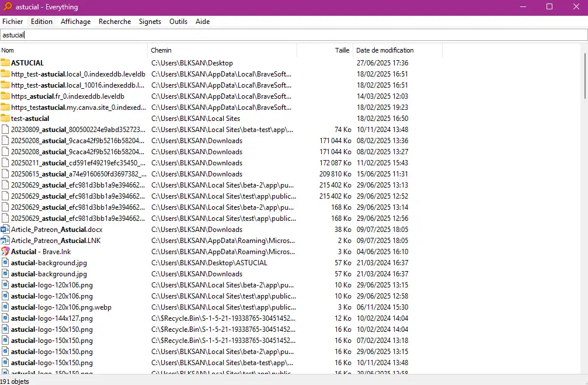Select Article_Patreon_Astucial.docx file name
Viewport: 588px width, 385px height.
[x=57, y=230]
